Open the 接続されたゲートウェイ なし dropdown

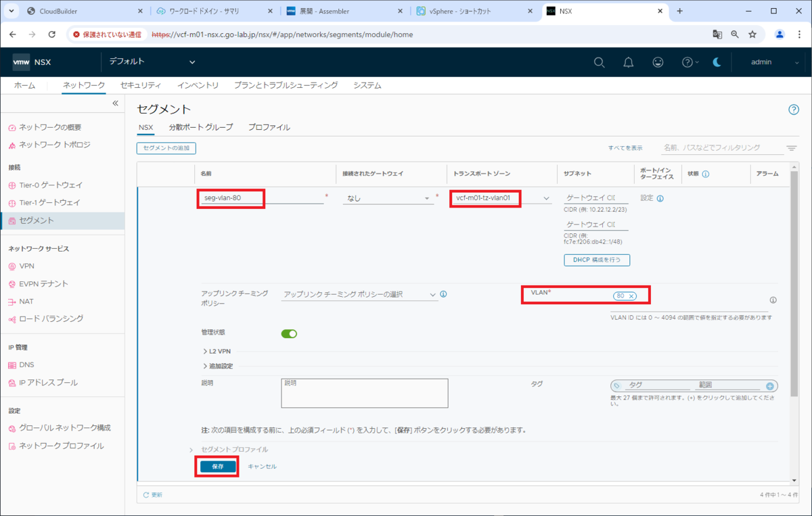pyautogui.click(x=387, y=198)
